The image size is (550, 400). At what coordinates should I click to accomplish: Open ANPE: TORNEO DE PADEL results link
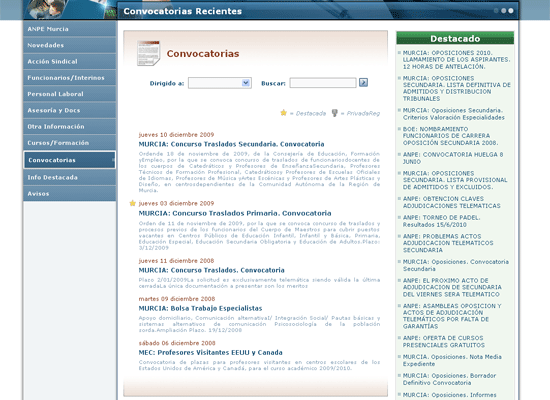(x=441, y=221)
